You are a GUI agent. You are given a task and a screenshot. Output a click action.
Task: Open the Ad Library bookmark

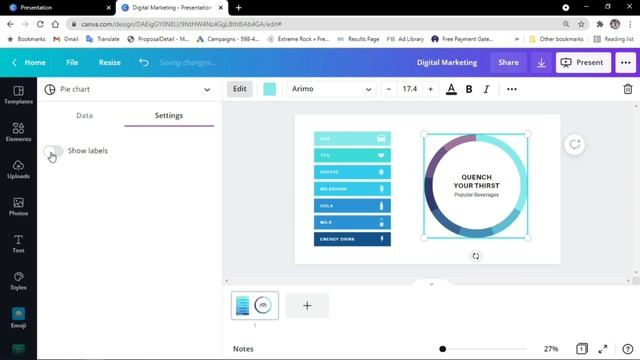coord(405,39)
